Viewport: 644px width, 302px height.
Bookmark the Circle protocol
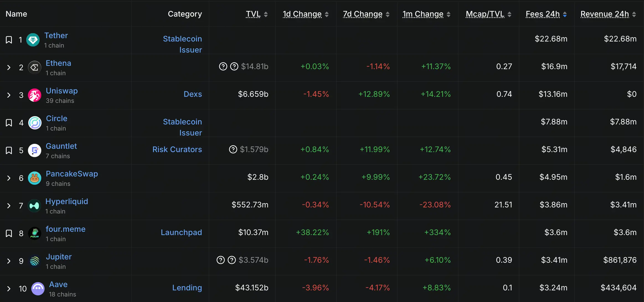pyautogui.click(x=9, y=123)
